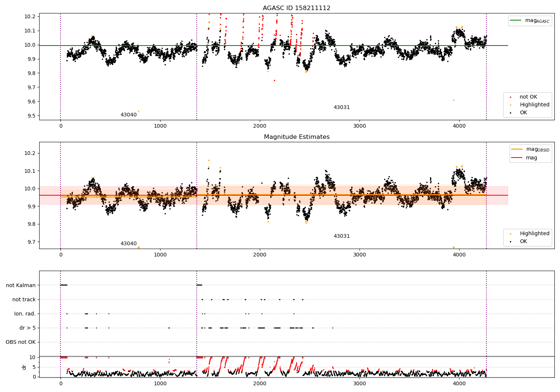560x392 pixels.
Task: Click the 4000 x-tick beneath the dr panel
Action: (459, 383)
